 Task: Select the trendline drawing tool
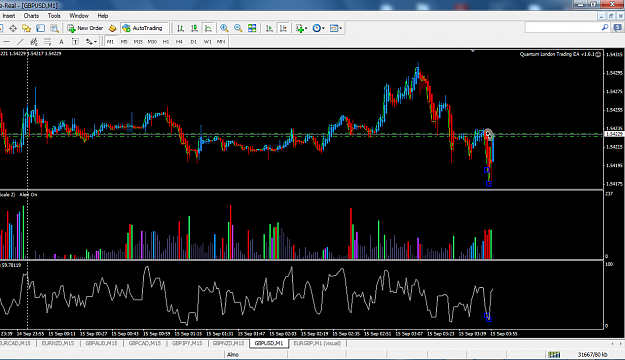pos(20,41)
